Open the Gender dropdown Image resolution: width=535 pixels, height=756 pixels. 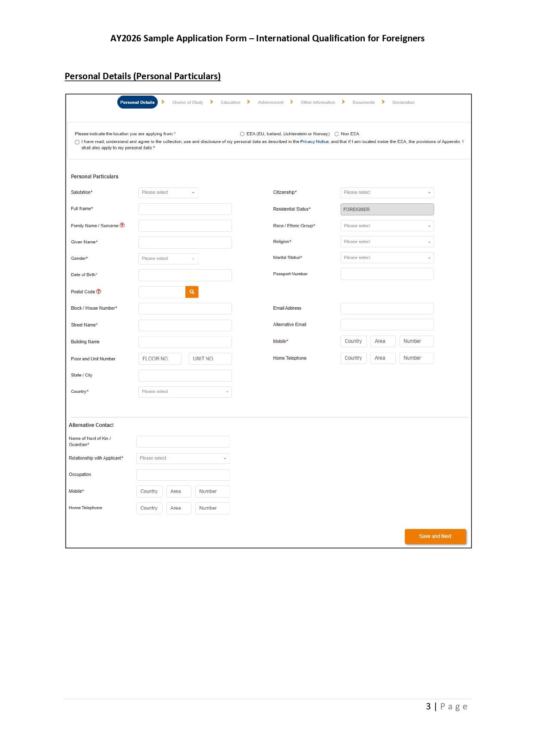coord(168,258)
